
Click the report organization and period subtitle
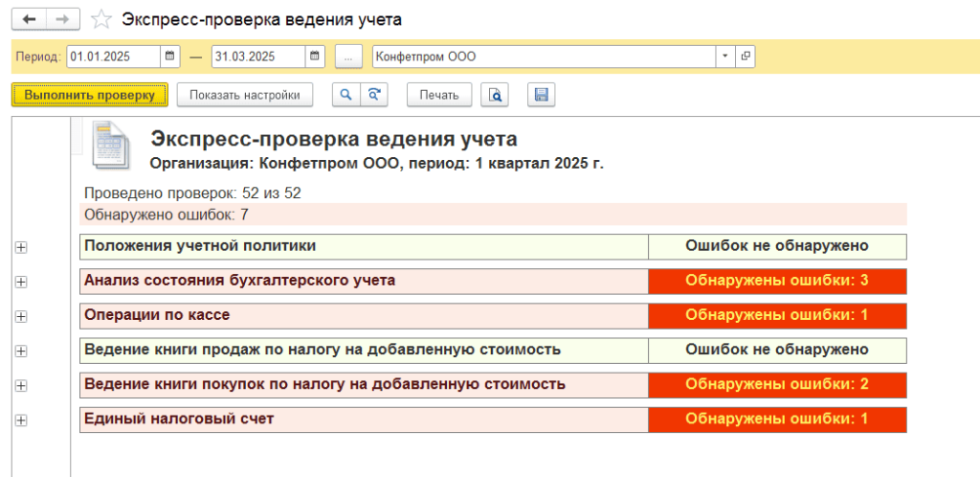[377, 165]
